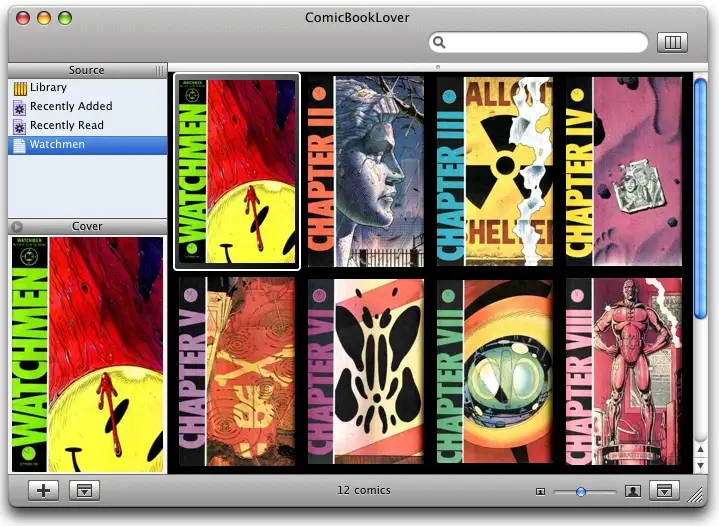Click the magnifying glass search icon
This screenshot has width=719, height=526.
439,42
